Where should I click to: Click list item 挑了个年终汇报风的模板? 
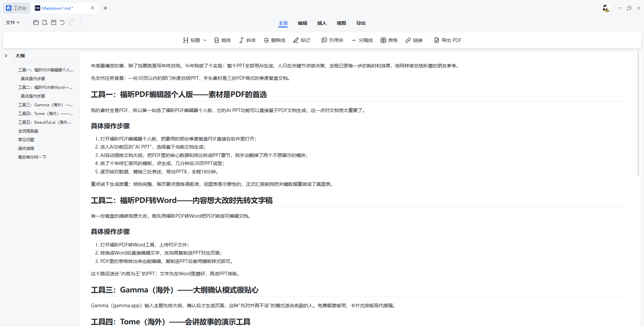[x=162, y=163]
